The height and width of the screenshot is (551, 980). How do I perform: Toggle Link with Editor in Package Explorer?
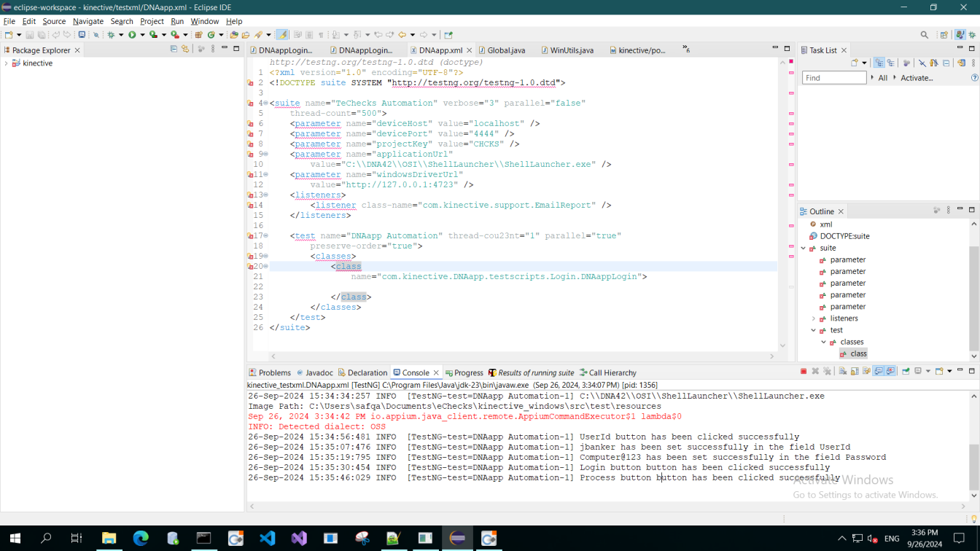185,50
